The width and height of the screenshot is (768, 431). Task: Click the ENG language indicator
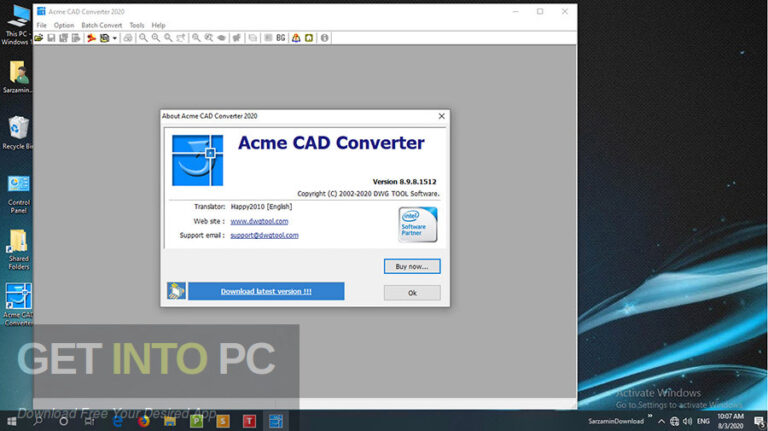coord(703,421)
